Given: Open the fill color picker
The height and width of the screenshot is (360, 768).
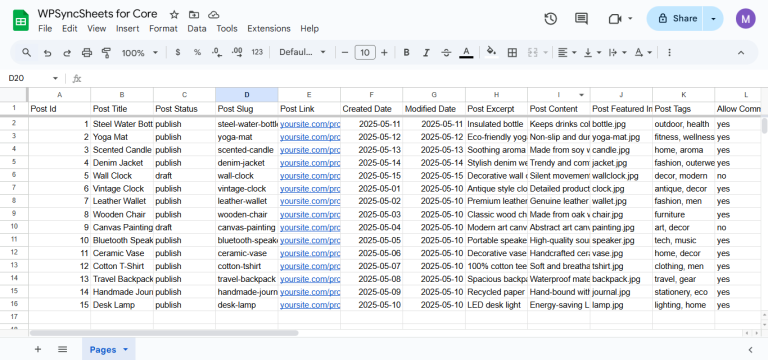Looking at the screenshot, I should (x=492, y=52).
